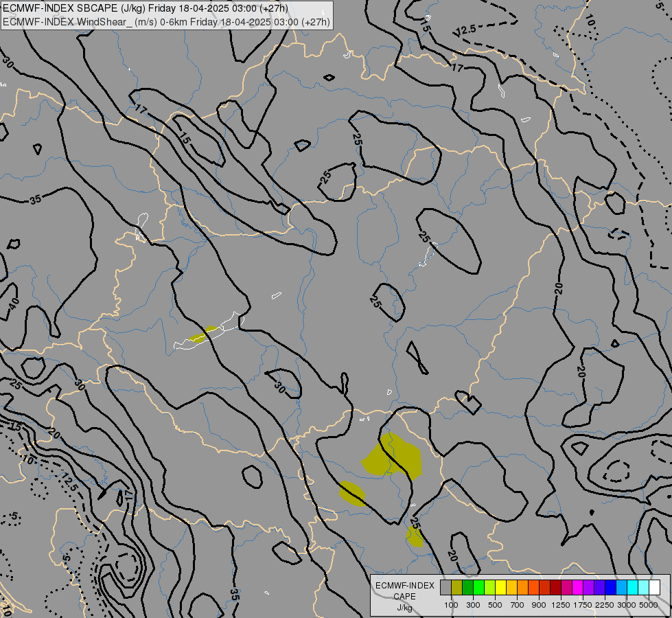The image size is (672, 618).
Task: Click the indigo violet legend swatch
Action: click(599, 588)
